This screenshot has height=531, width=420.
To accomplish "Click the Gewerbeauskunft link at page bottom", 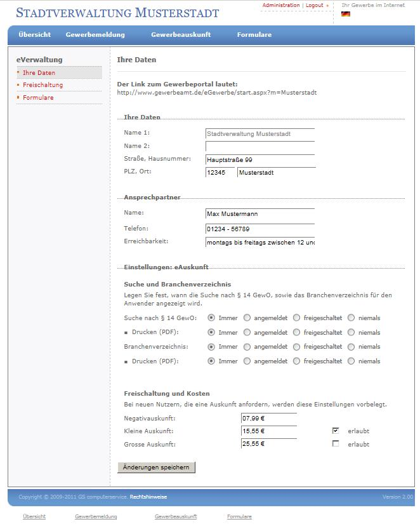I will (176, 517).
